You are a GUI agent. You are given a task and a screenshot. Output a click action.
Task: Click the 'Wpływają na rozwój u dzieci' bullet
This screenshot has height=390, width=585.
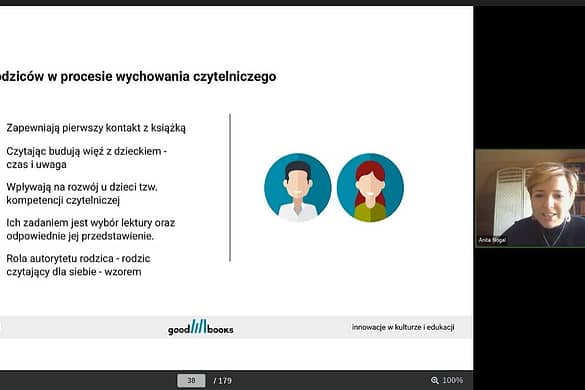click(x=82, y=193)
